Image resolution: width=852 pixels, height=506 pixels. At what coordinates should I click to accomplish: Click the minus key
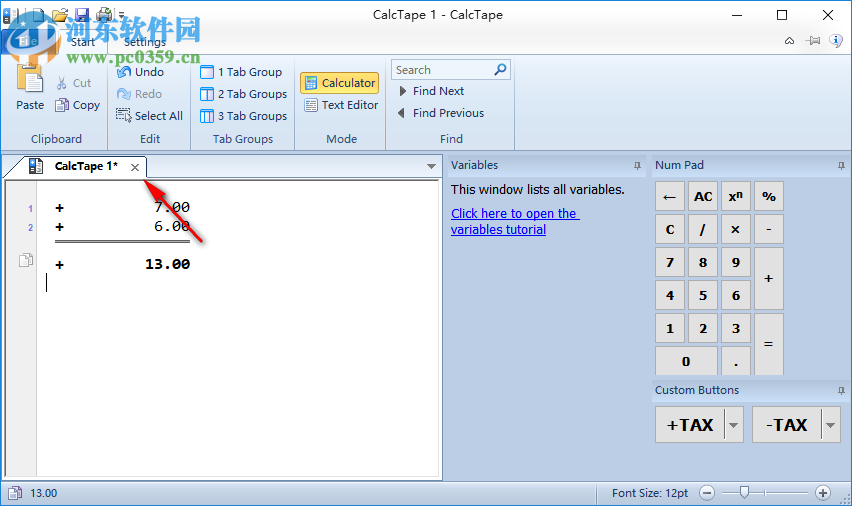[769, 229]
